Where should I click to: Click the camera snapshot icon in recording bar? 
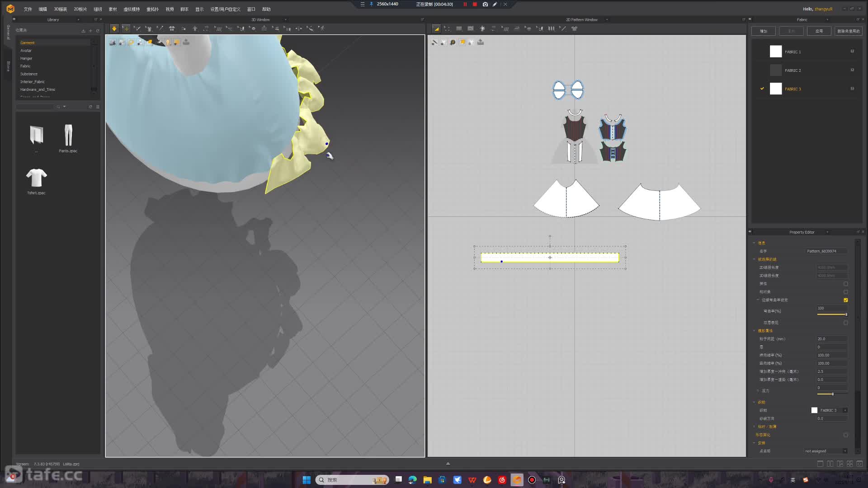click(x=485, y=4)
